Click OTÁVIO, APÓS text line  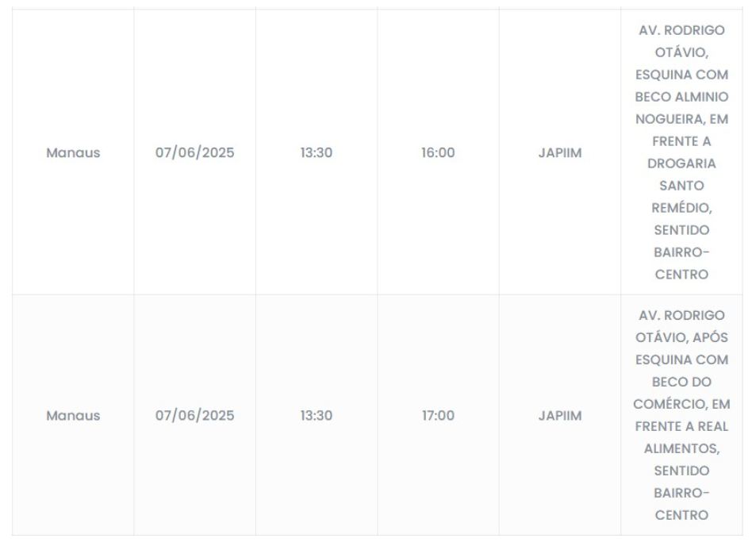pyautogui.click(x=681, y=337)
